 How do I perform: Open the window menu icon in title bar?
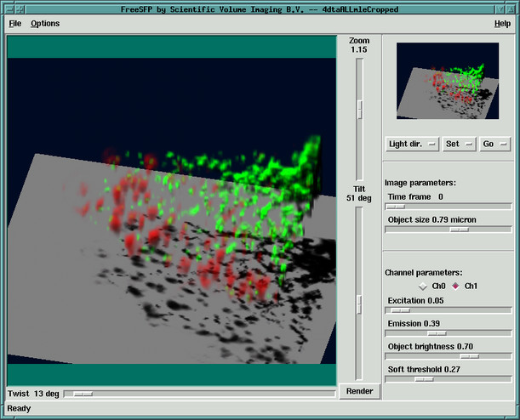click(10, 9)
